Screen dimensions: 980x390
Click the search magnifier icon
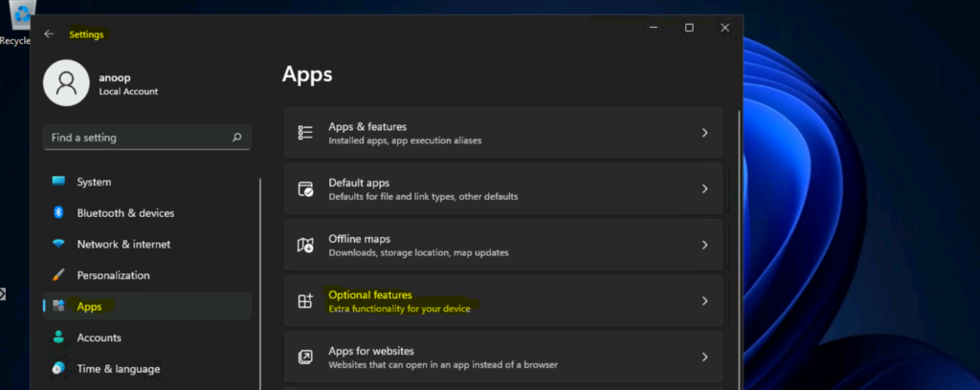237,138
